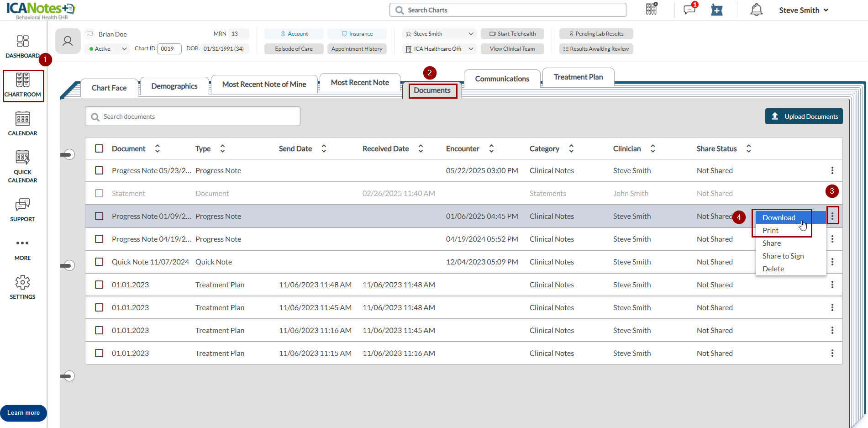The height and width of the screenshot is (428, 868).
Task: Select all documents with header checkbox
Action: click(99, 148)
